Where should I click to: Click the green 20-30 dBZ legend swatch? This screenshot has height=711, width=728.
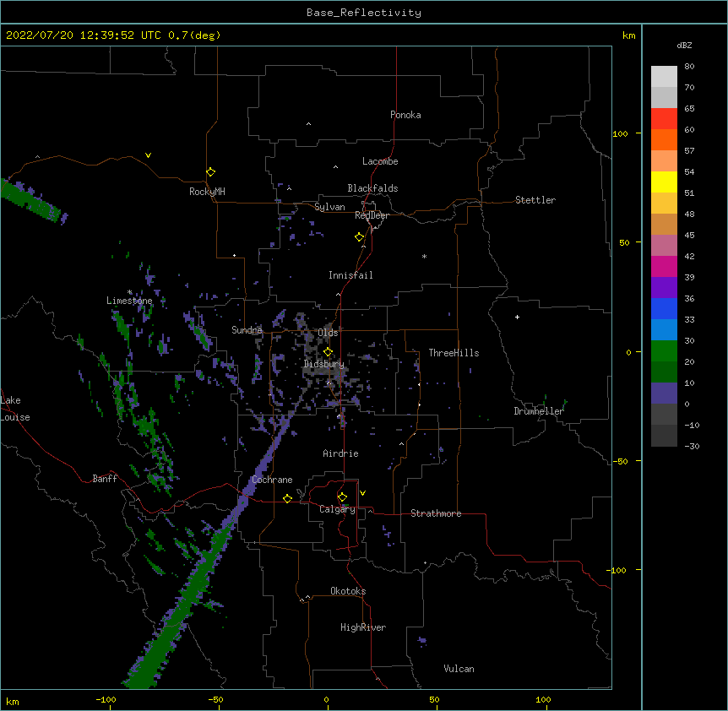point(664,351)
